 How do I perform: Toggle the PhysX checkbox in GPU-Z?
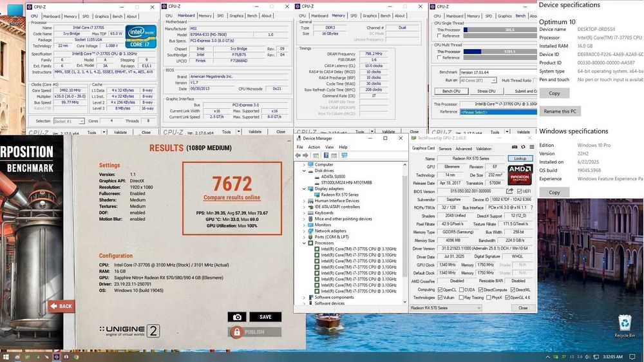(x=488, y=298)
